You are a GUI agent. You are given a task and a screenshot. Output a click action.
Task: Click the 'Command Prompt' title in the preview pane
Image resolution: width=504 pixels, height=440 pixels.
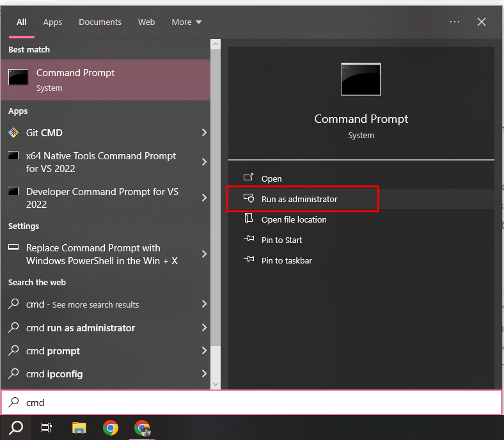coord(361,119)
